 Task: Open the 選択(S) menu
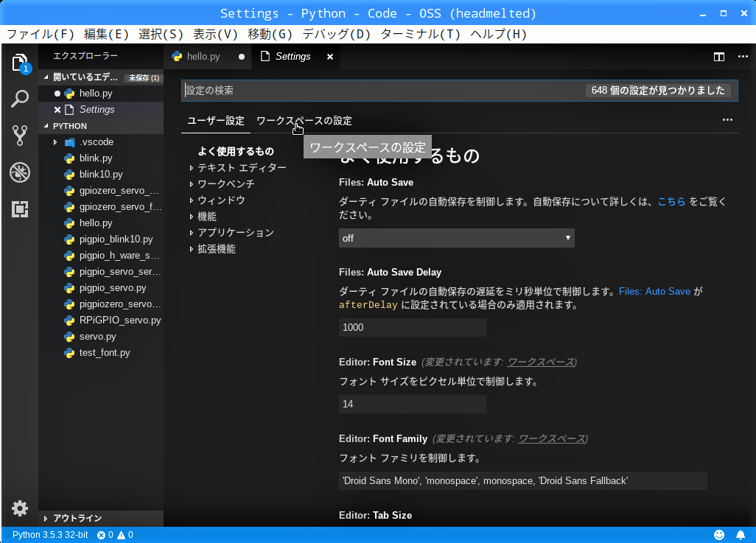coord(161,34)
